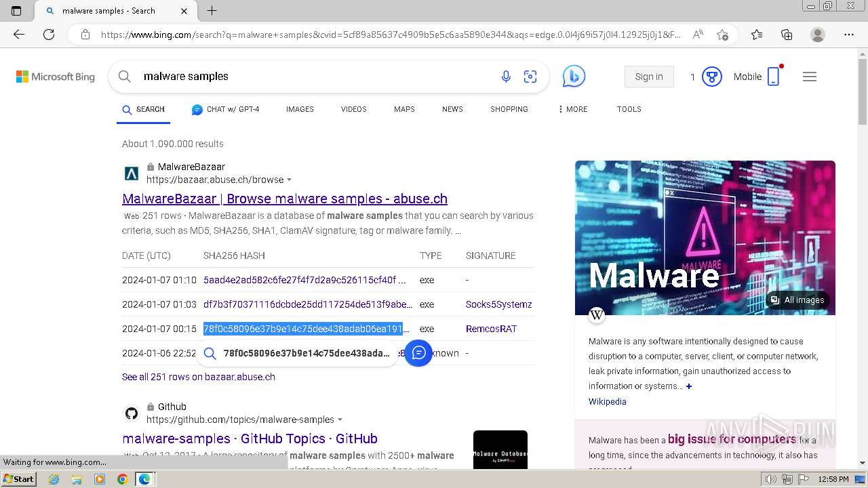
Task: Open File Explorer from taskbar
Action: tap(77, 479)
